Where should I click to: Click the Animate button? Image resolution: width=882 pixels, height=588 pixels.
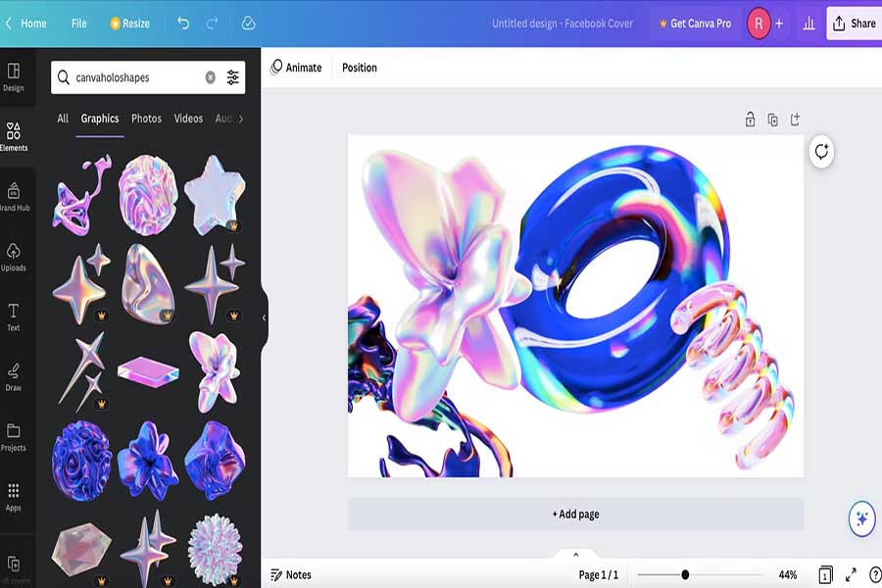click(296, 68)
